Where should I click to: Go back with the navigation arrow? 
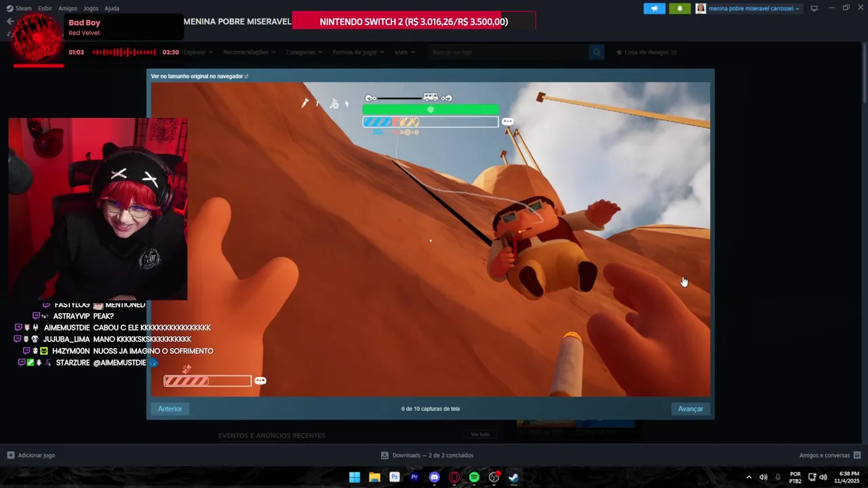click(9, 22)
